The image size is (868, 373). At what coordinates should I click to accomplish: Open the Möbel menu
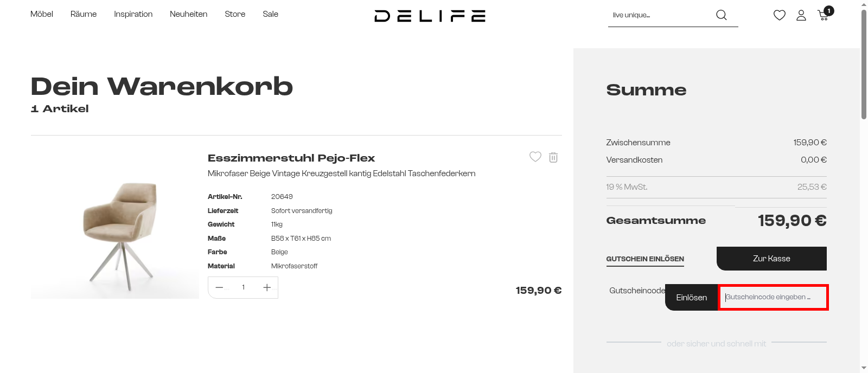(42, 14)
